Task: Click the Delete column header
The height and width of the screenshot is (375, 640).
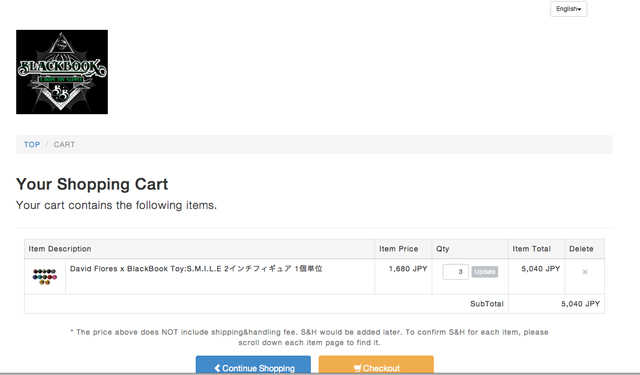Action: [x=581, y=249]
